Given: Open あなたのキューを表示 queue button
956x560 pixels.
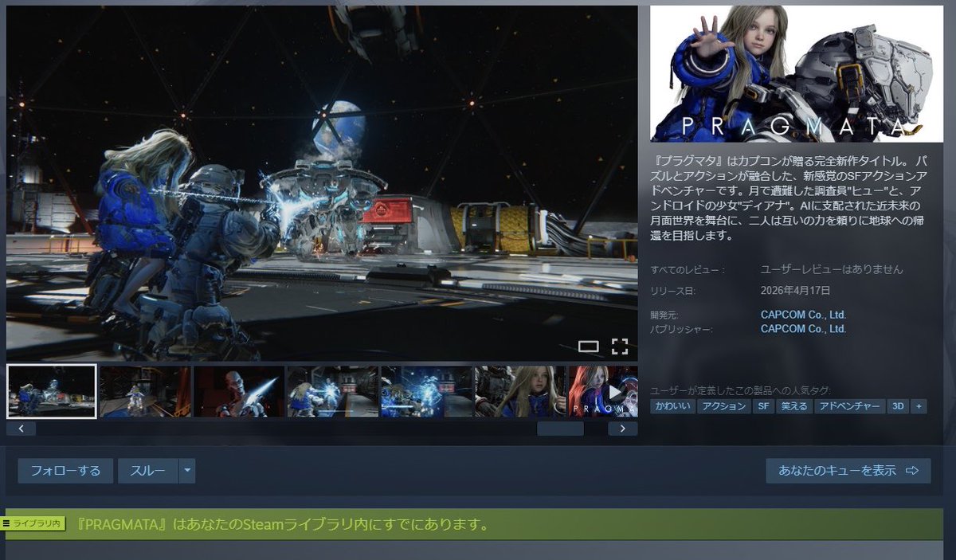Looking at the screenshot, I should [848, 471].
